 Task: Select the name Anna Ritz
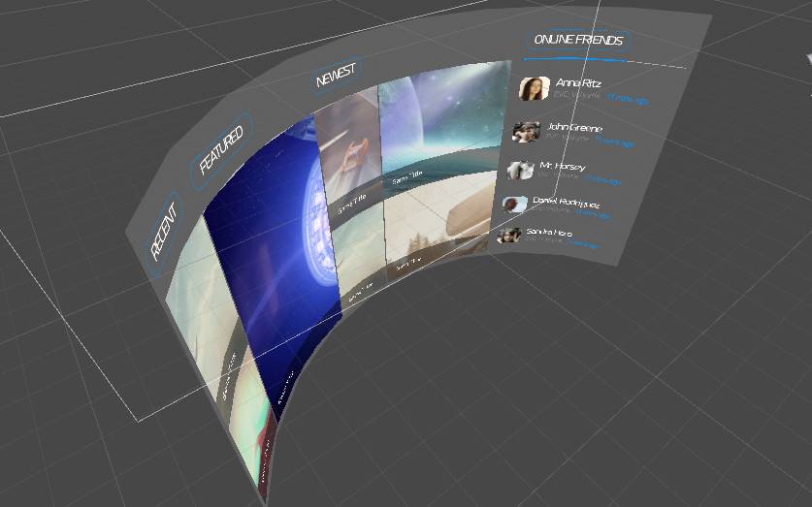pos(578,82)
